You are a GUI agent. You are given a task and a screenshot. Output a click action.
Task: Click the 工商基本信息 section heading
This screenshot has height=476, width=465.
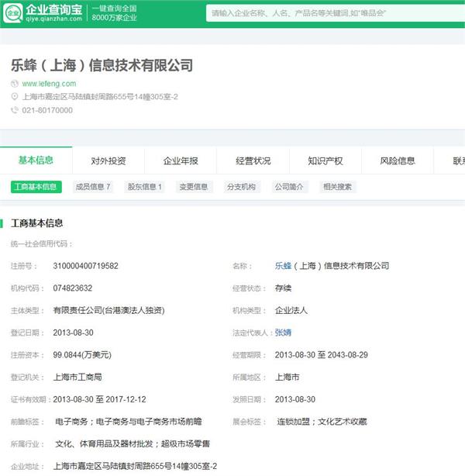tap(36, 223)
